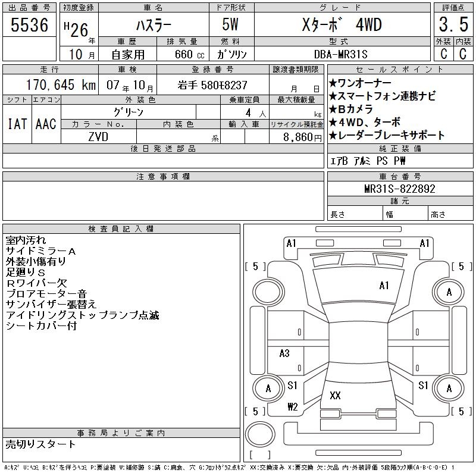
Task: Select the A3 mark on the door
Action: [x=284, y=353]
